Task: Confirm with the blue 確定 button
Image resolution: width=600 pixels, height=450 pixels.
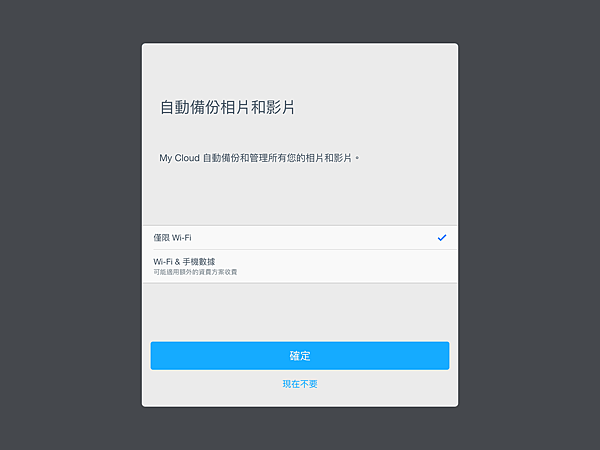Action: pyautogui.click(x=300, y=356)
